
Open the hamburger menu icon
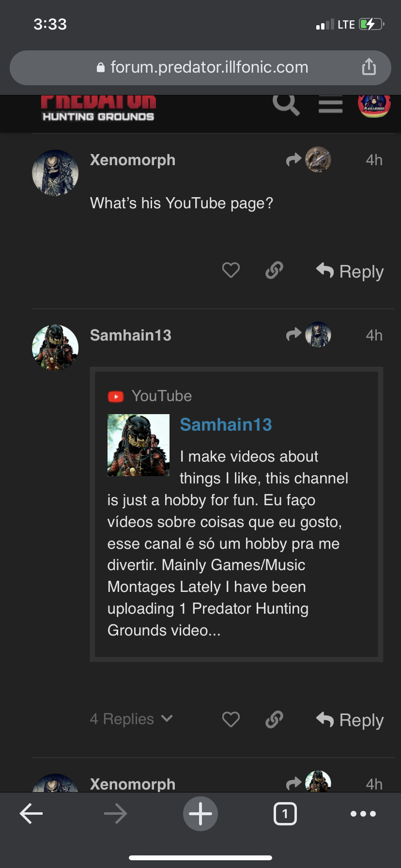coord(331,104)
